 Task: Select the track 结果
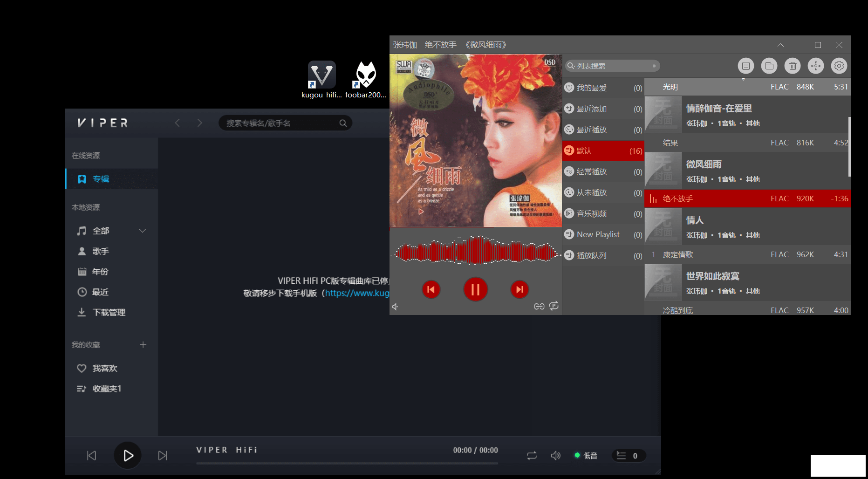pyautogui.click(x=747, y=143)
